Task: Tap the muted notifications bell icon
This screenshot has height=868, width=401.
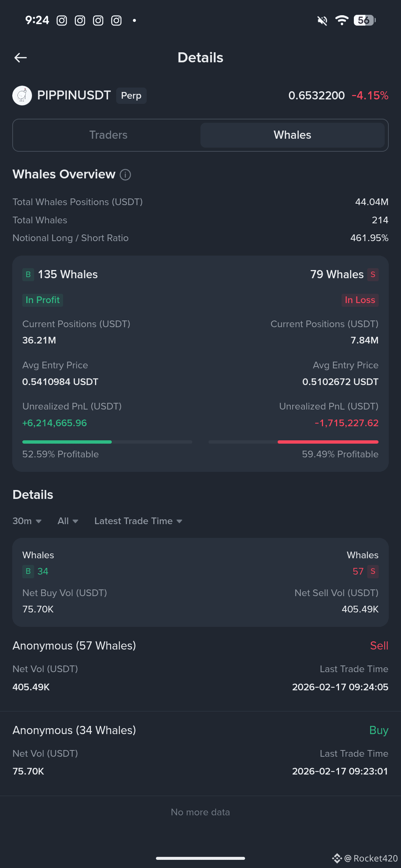Action: pyautogui.click(x=322, y=21)
